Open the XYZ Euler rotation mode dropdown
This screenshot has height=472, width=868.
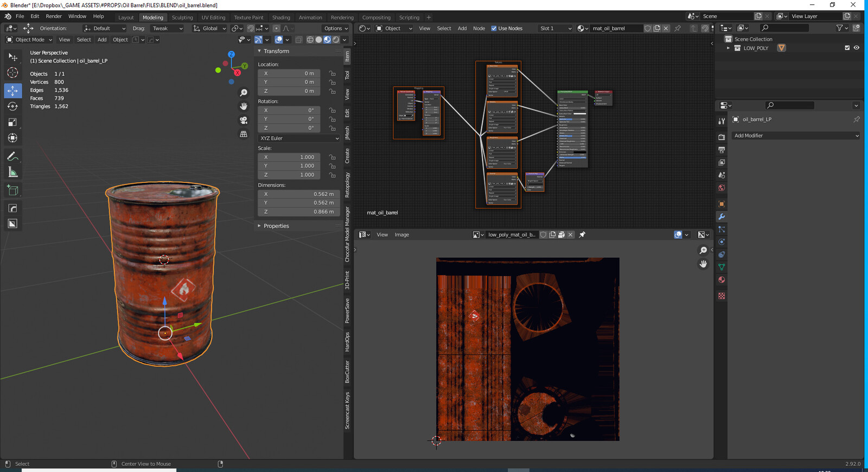pos(299,138)
